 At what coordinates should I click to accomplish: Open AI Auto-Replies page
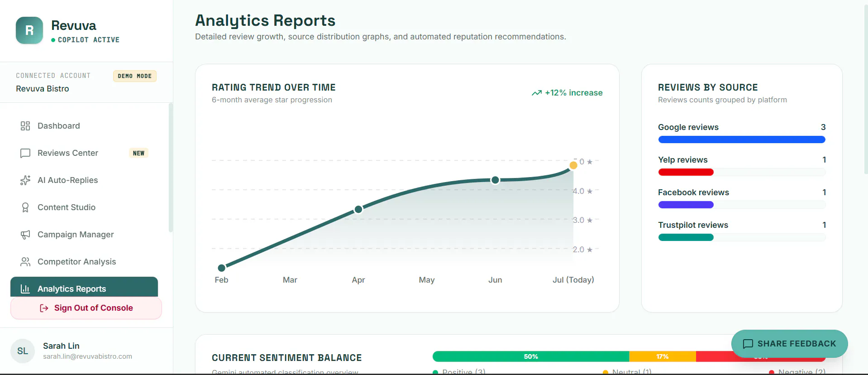click(x=84, y=180)
